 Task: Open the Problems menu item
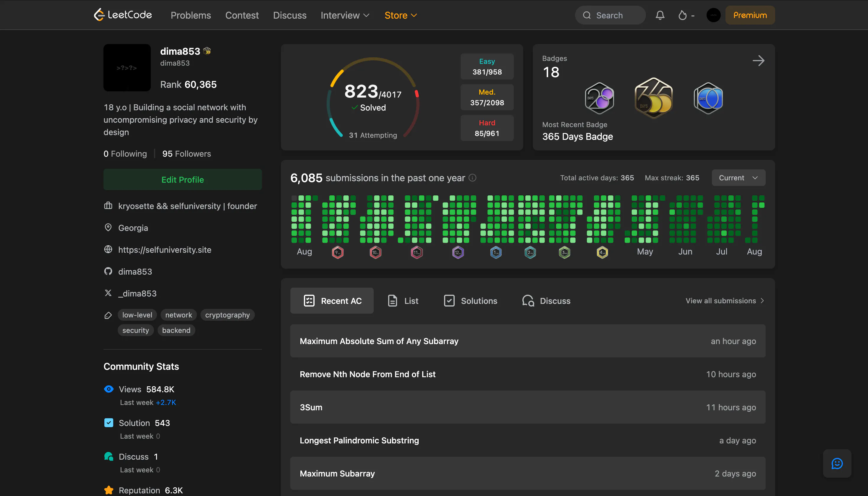(x=191, y=15)
